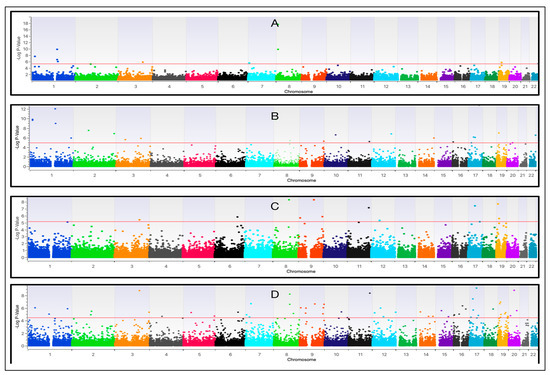Select the Chromosome axis title in panel D

(301, 359)
